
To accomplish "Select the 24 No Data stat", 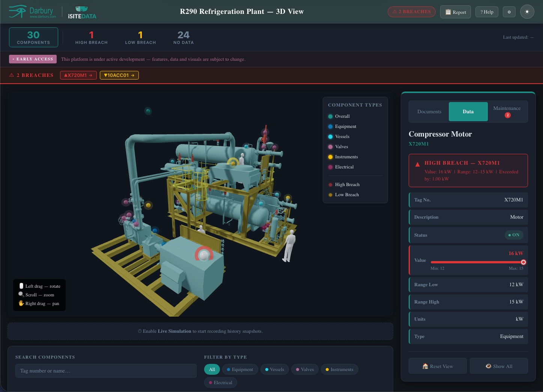I will tap(184, 38).
